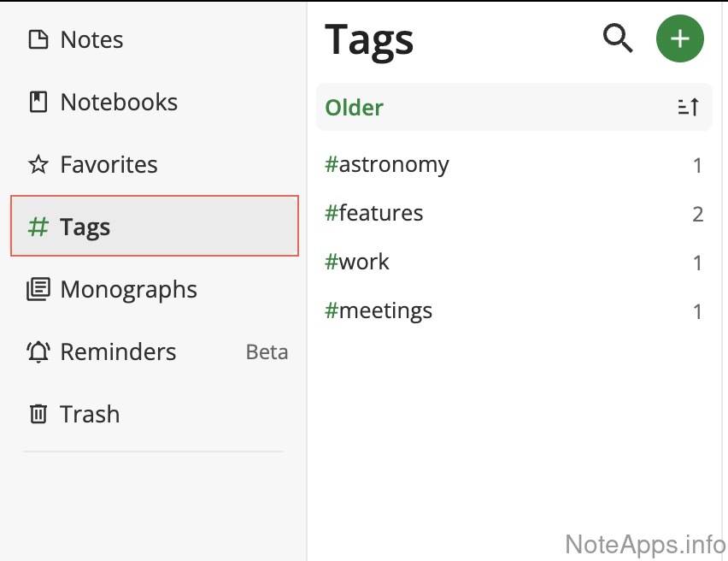Click the Trash bin icon
The width and height of the screenshot is (728, 561).
click(38, 415)
